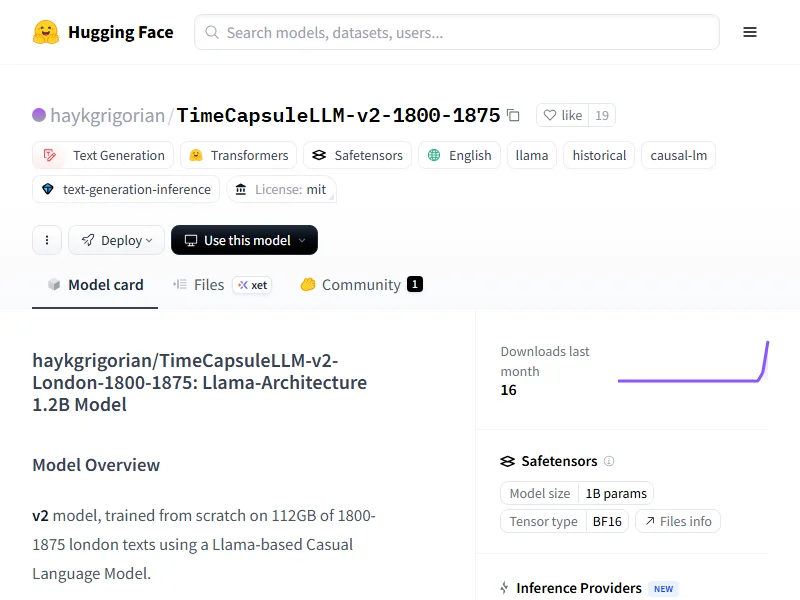Open the Community tab
The image size is (800, 600).
[361, 285]
